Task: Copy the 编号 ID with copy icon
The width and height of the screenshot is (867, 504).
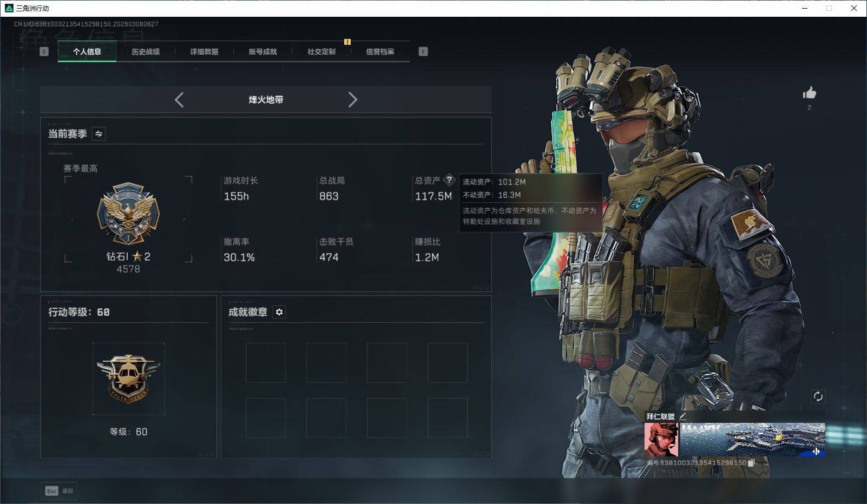Action: (x=751, y=463)
